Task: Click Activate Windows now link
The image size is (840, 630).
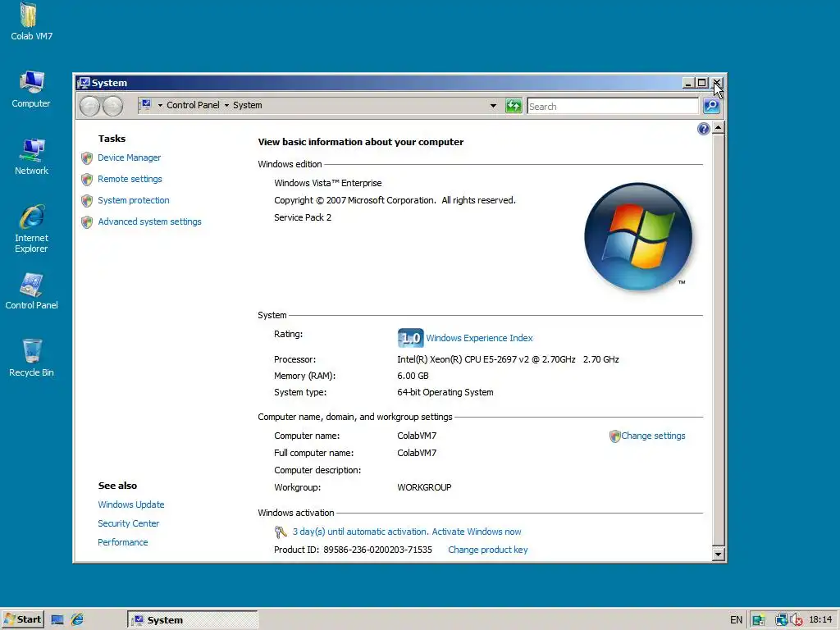Action: point(477,532)
